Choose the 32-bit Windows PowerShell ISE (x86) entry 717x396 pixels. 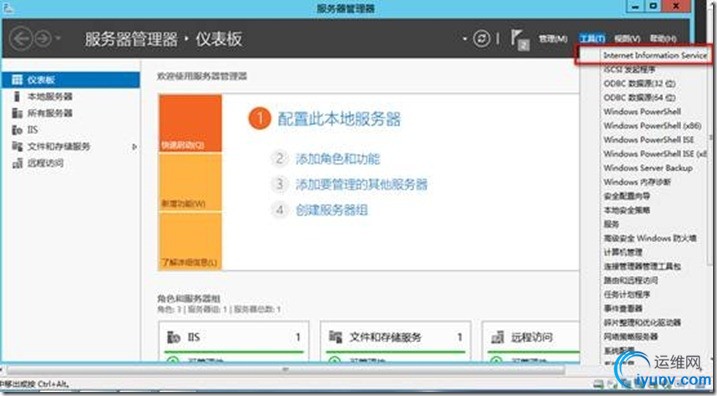point(655,154)
